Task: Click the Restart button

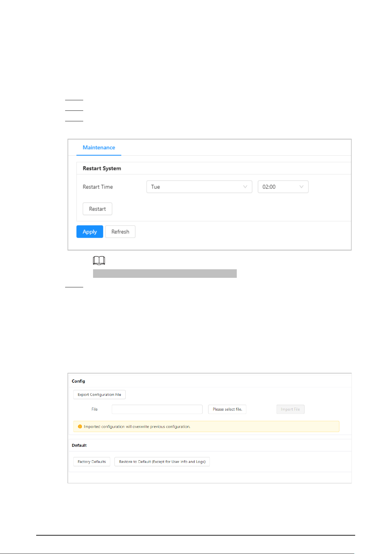Action: tap(97, 209)
